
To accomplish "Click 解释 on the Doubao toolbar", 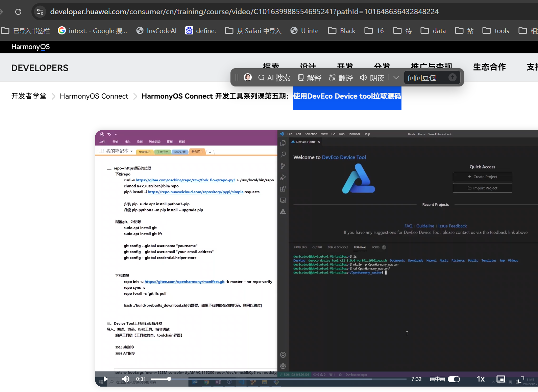I will (x=310, y=78).
